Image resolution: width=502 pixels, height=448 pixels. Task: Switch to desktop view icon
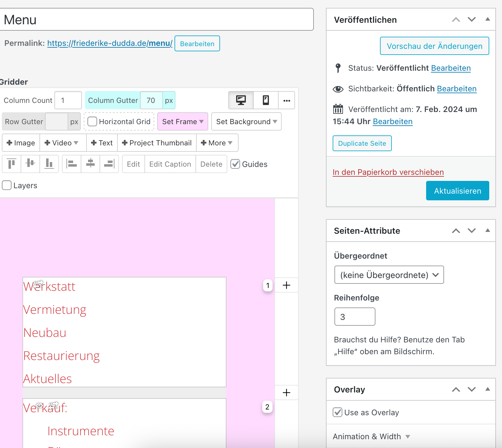tap(241, 100)
